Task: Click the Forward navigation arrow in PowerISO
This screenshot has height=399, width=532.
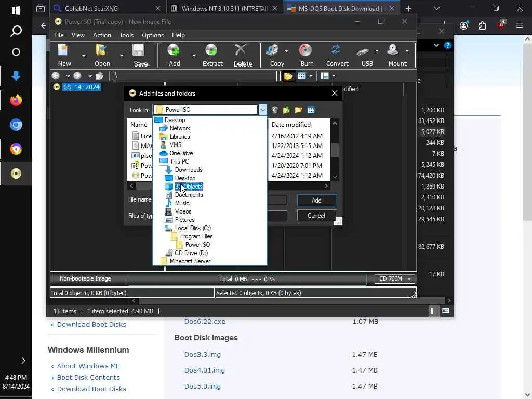Action: (77, 76)
